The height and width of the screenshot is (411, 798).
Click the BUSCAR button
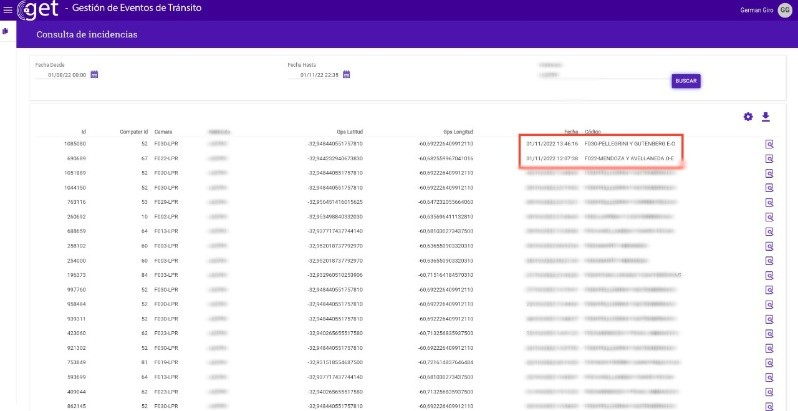coord(685,81)
